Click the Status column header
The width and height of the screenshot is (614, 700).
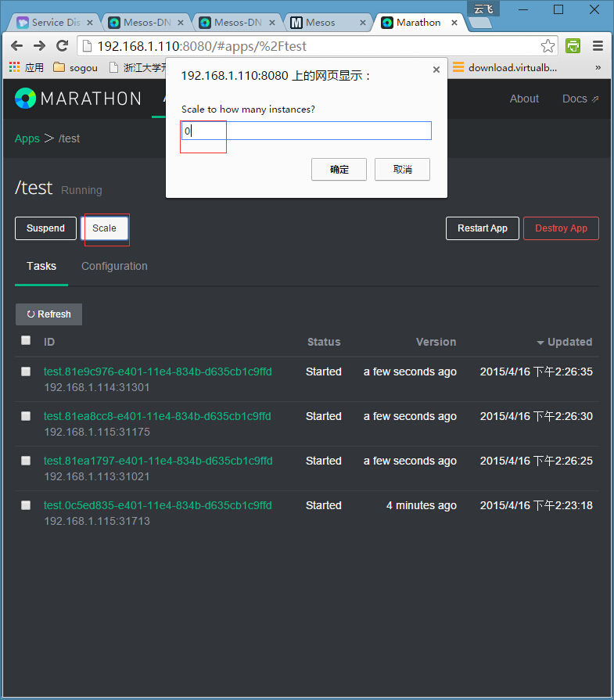[324, 342]
